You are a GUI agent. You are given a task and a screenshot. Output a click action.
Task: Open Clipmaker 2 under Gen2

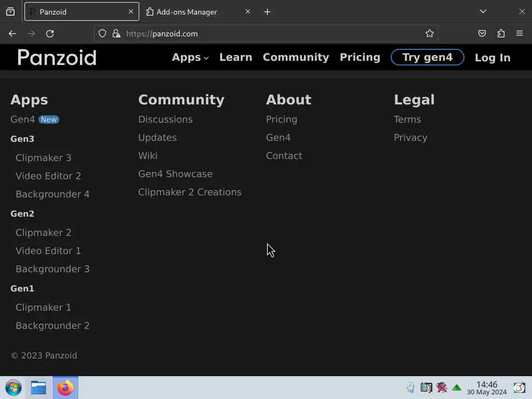click(x=44, y=233)
